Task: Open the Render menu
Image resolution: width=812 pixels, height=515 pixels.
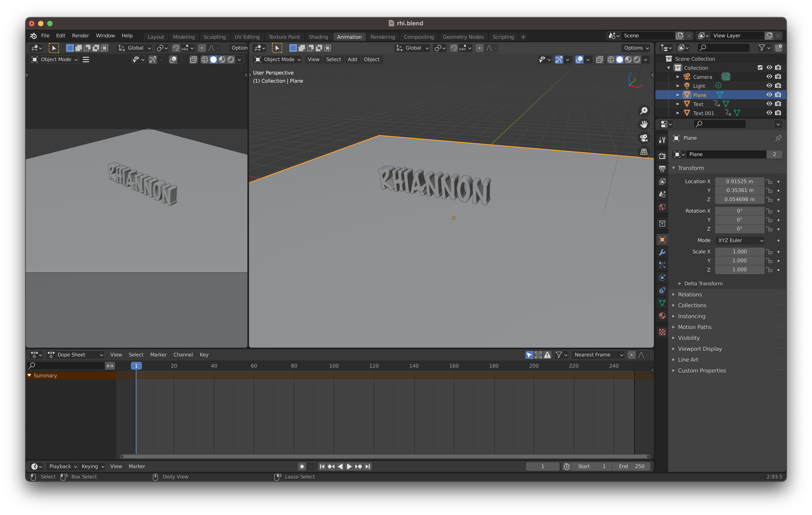Action: tap(80, 36)
